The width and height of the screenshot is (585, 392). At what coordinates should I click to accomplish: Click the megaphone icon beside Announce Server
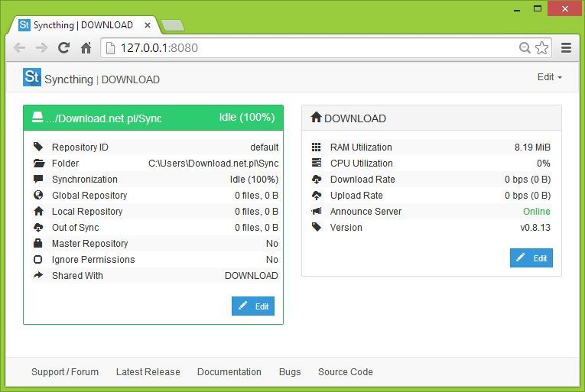[x=317, y=211]
